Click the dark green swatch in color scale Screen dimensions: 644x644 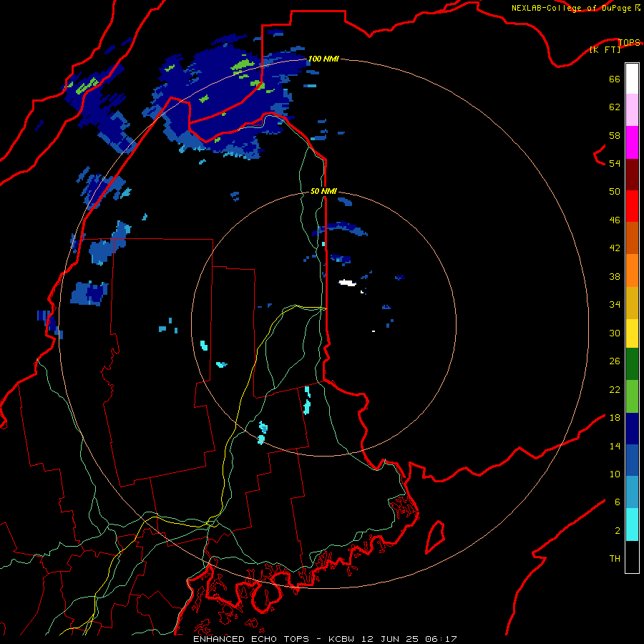632,364
